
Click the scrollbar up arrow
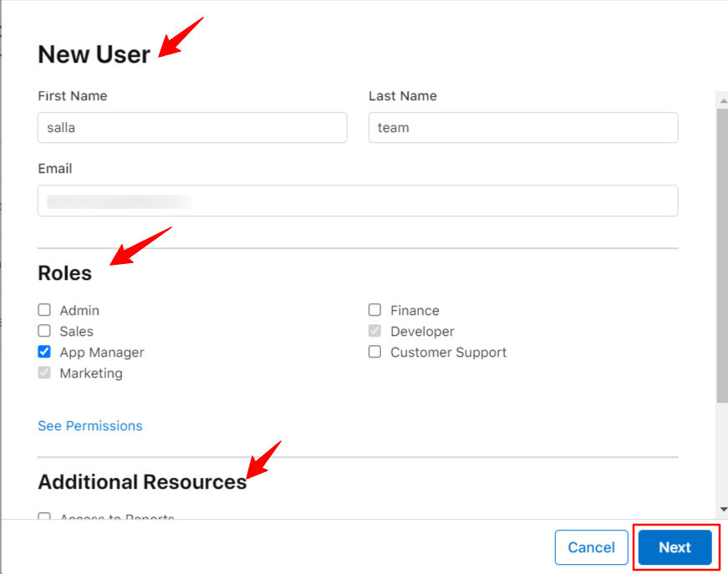[x=722, y=99]
